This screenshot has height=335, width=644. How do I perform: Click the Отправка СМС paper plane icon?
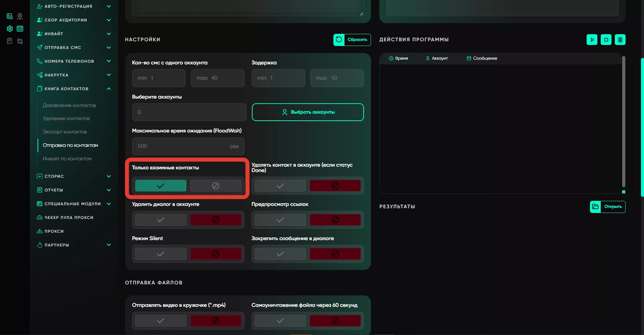click(x=40, y=48)
